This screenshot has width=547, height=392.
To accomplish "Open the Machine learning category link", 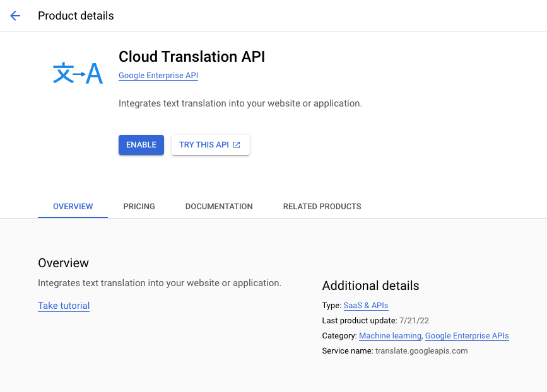I will [390, 335].
